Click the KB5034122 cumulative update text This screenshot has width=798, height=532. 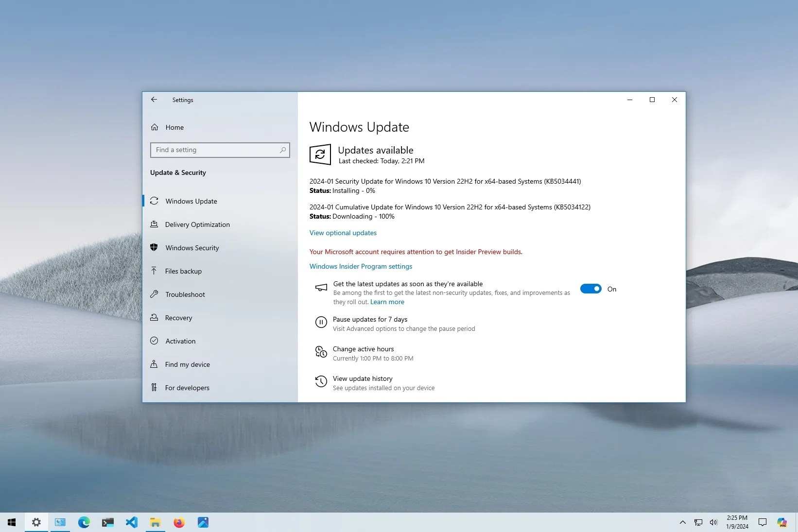[x=450, y=207]
